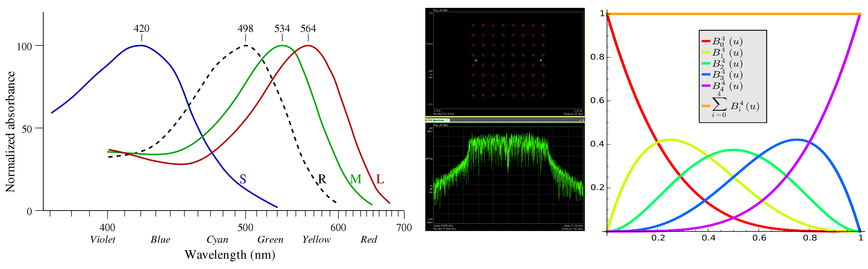The height and width of the screenshot is (269, 868).
Task: Click the green M curve label
Action: point(356,179)
